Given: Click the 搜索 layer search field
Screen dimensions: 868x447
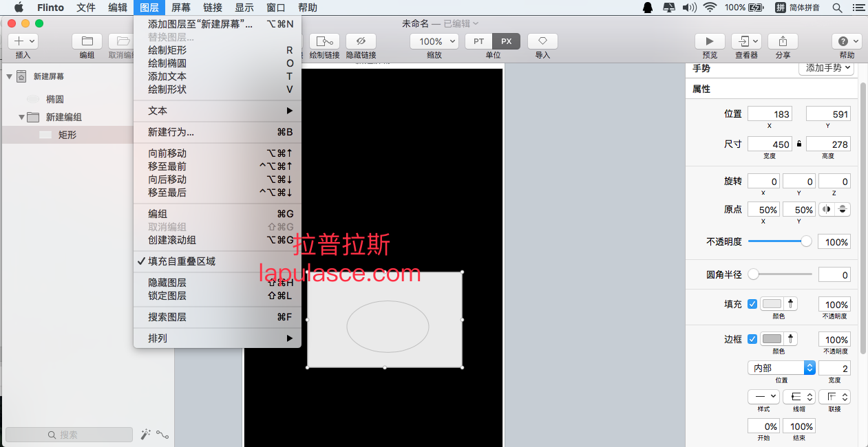Looking at the screenshot, I should pyautogui.click(x=69, y=435).
